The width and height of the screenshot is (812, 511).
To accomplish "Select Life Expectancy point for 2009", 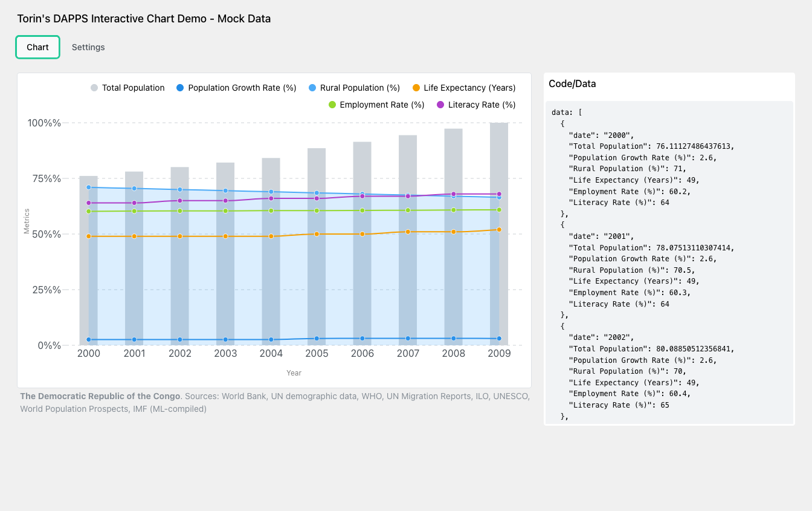I will point(499,230).
